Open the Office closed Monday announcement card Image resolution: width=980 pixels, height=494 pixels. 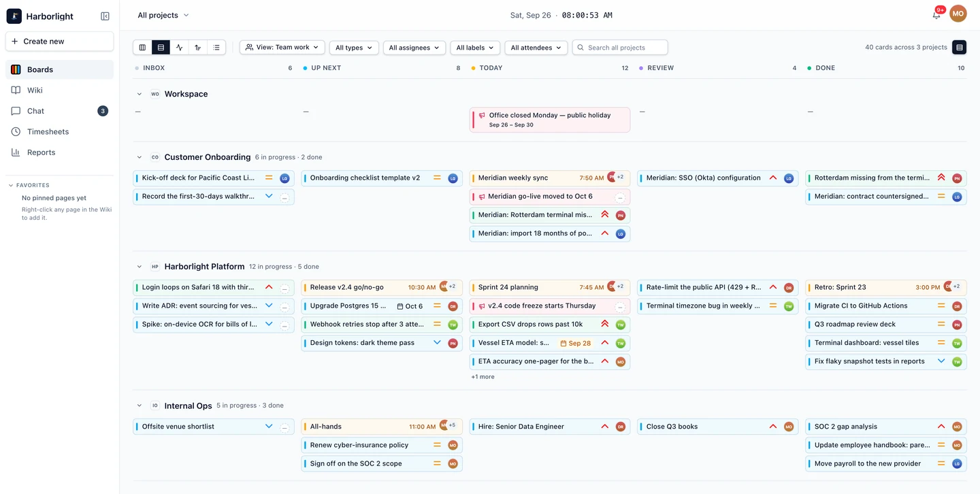[x=550, y=120]
